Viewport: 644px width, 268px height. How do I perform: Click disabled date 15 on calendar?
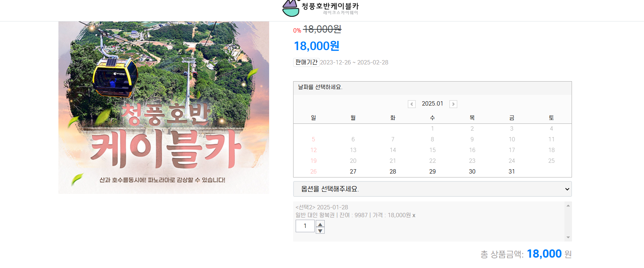click(433, 150)
